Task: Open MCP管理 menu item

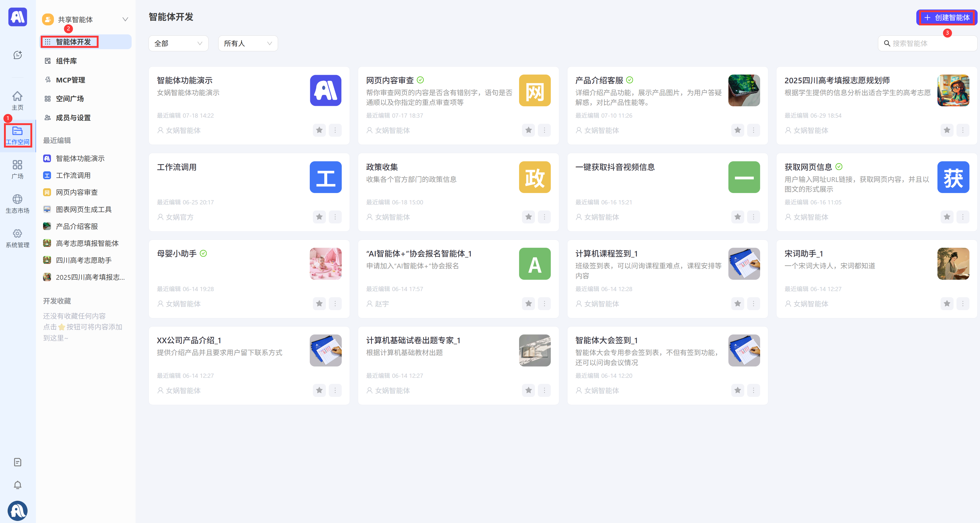Action: [x=70, y=80]
